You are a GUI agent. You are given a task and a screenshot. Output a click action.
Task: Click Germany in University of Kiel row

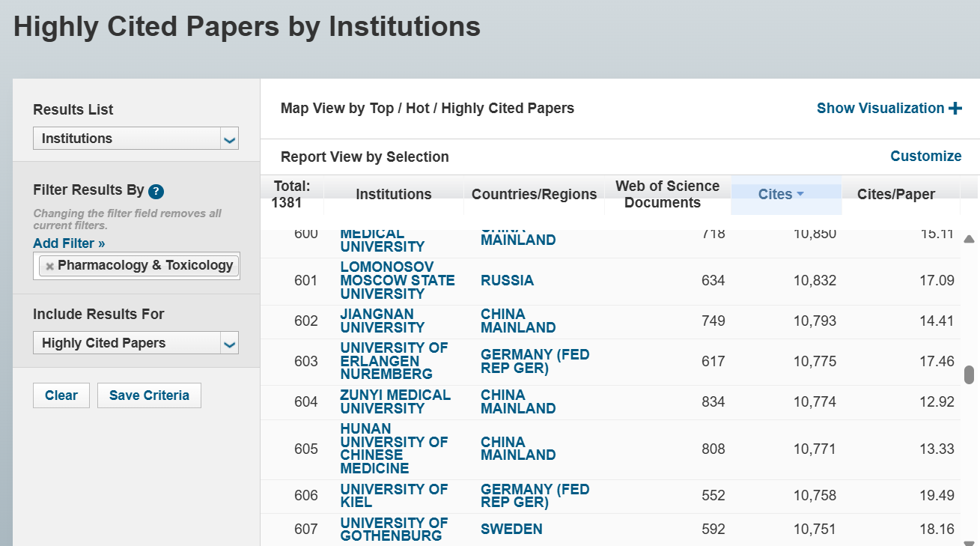(x=535, y=496)
